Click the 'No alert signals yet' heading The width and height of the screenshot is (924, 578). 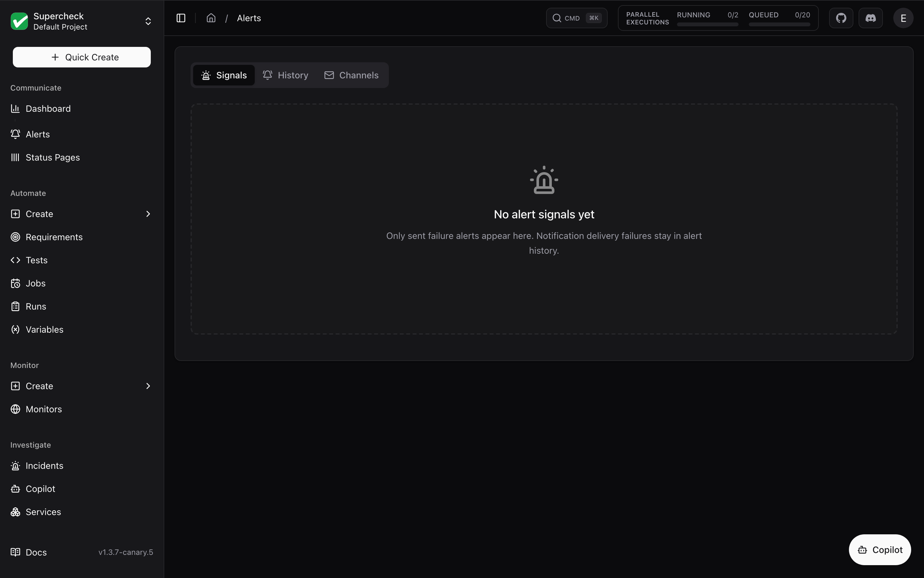(544, 215)
